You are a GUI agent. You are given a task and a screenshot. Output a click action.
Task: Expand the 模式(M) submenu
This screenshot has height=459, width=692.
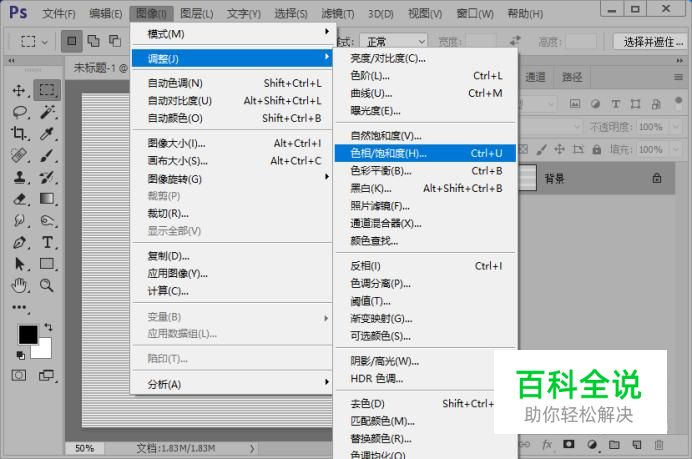[x=232, y=34]
